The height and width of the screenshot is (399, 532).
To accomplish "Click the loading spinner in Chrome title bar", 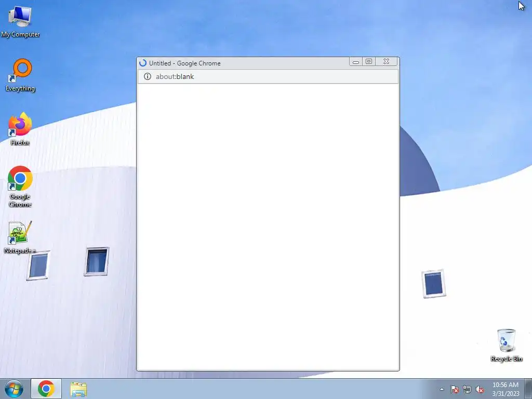I will tap(143, 63).
